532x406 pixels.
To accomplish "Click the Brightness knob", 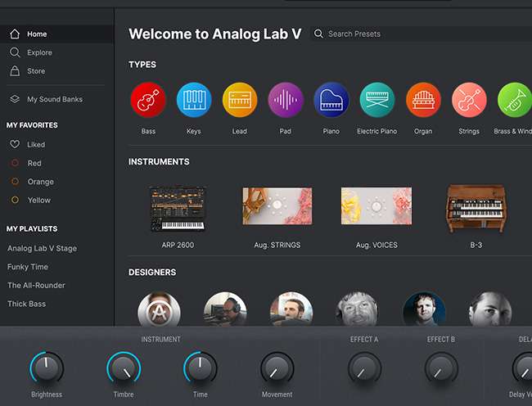I will (x=47, y=368).
